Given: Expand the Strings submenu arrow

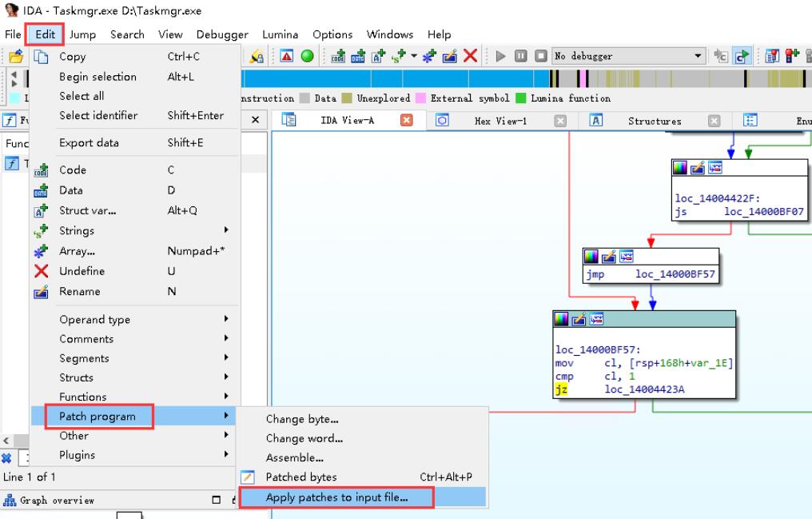Looking at the screenshot, I should pyautogui.click(x=226, y=230).
